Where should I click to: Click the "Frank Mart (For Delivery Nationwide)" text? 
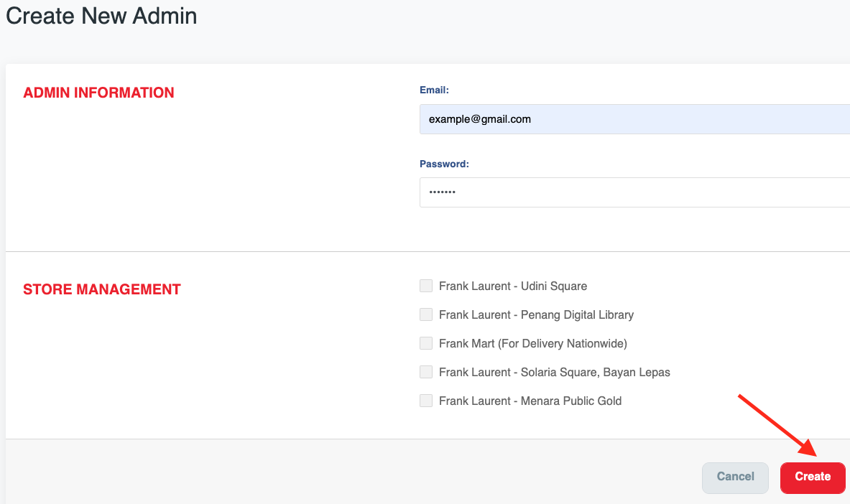coord(533,343)
